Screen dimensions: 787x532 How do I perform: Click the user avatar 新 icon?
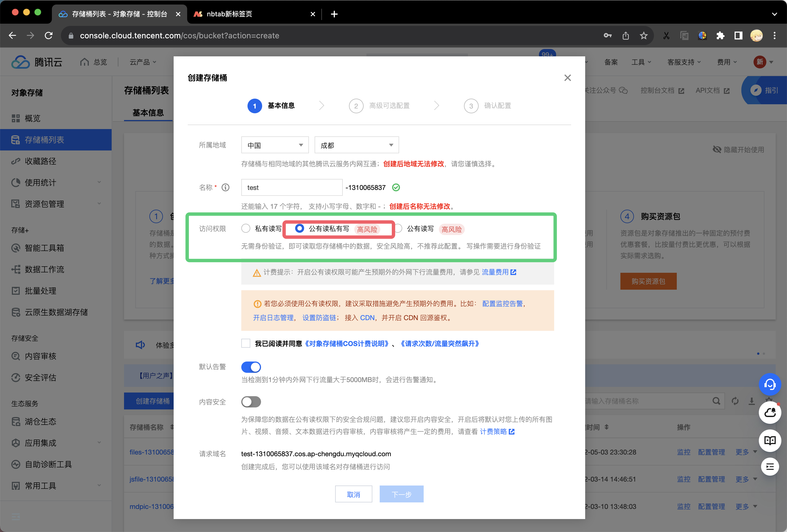760,62
